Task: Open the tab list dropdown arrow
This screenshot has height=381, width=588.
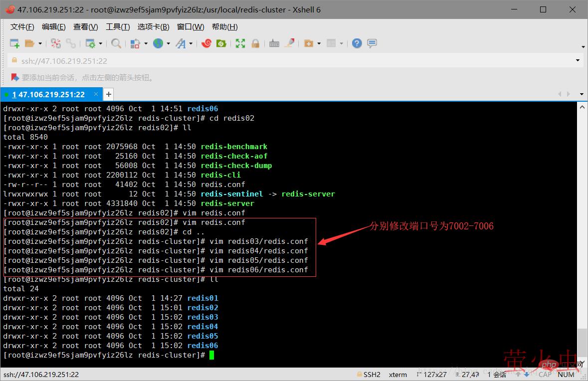Action: 582,94
